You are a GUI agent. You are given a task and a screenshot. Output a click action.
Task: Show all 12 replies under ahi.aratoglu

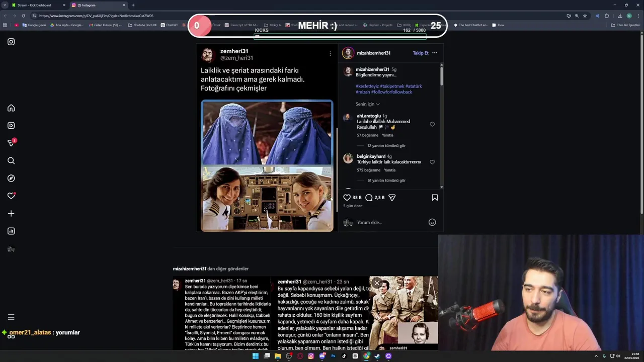386,146
